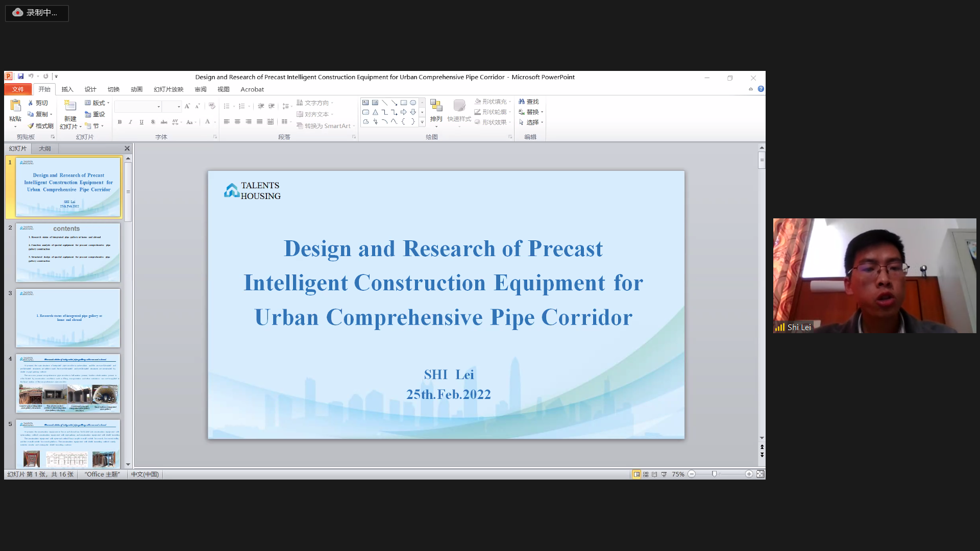The width and height of the screenshot is (980, 551).
Task: Open the Layout (版式) dropdown
Action: 97,103
